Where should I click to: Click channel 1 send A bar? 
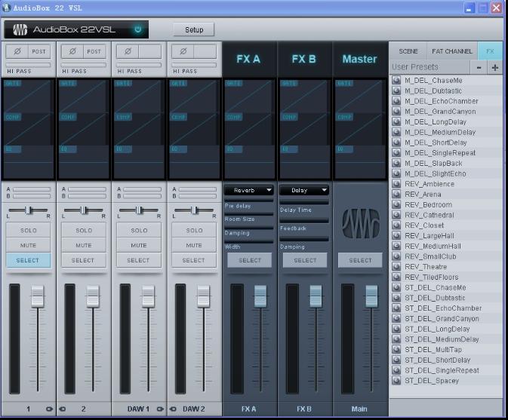[x=32, y=189]
